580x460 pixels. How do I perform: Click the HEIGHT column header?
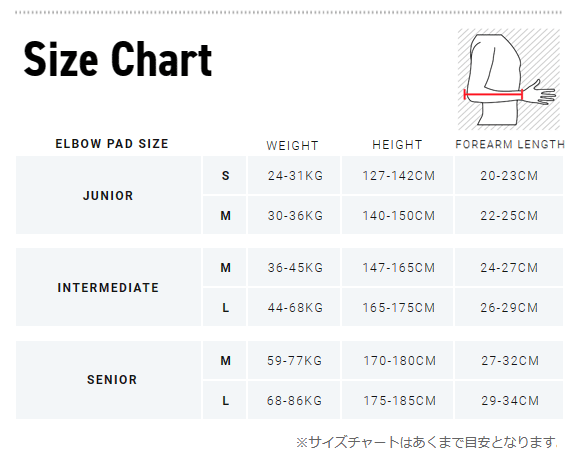pos(397,145)
